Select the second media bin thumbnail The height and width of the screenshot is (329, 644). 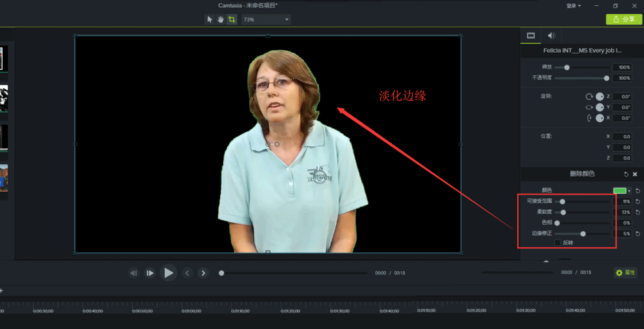(x=4, y=99)
